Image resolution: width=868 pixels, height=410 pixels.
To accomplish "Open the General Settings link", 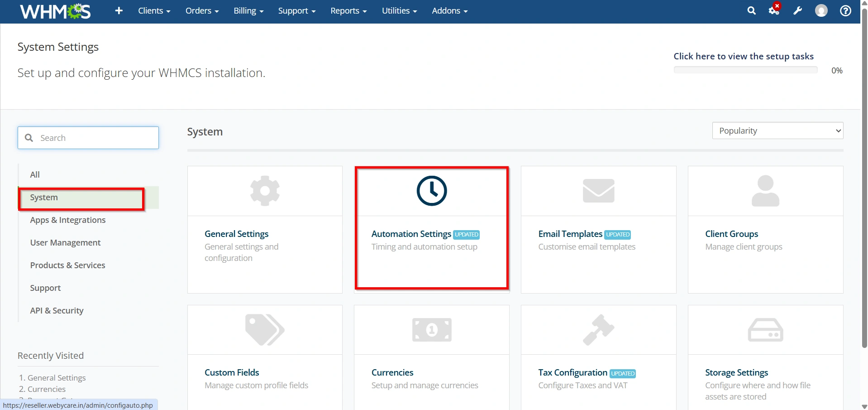I will tap(236, 234).
